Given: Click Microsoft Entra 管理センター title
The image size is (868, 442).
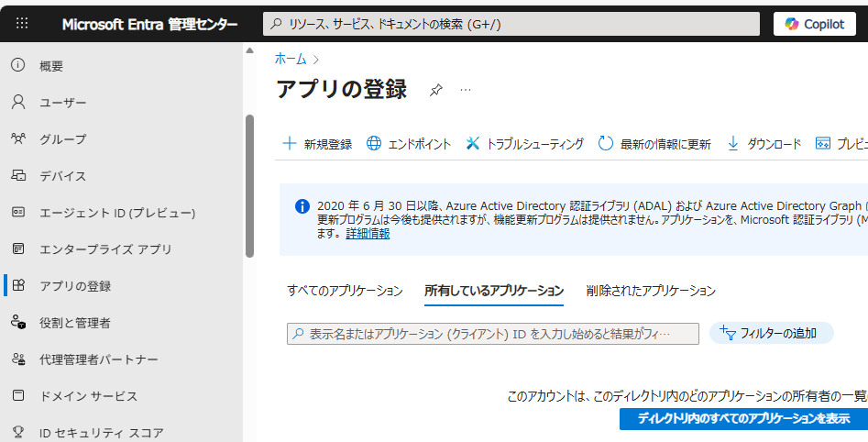Looking at the screenshot, I should click(150, 25).
